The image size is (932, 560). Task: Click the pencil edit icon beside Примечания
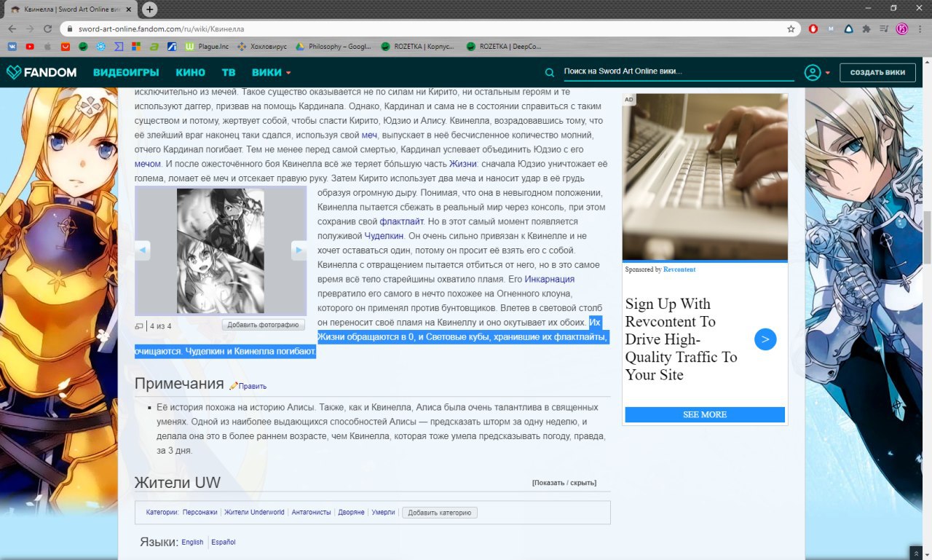point(233,386)
